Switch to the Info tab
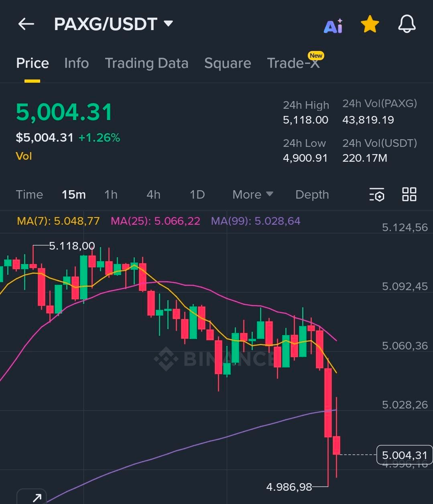The image size is (433, 504). pos(76,63)
